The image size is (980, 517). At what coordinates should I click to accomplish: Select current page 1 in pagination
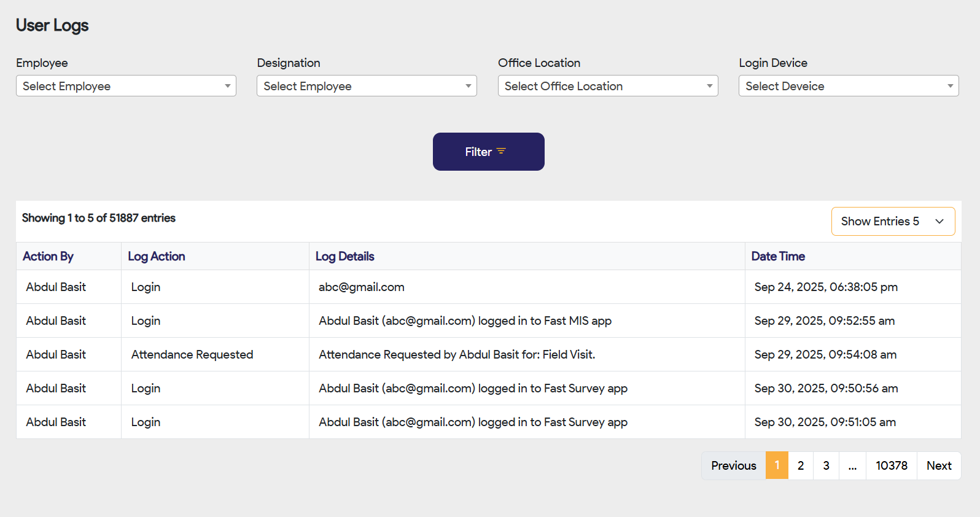click(777, 465)
